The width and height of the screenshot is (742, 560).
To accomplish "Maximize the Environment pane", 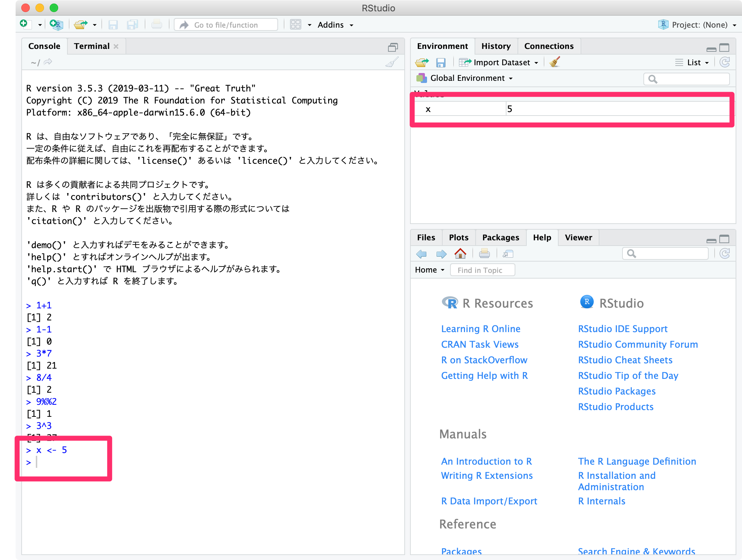I will pyautogui.click(x=724, y=47).
